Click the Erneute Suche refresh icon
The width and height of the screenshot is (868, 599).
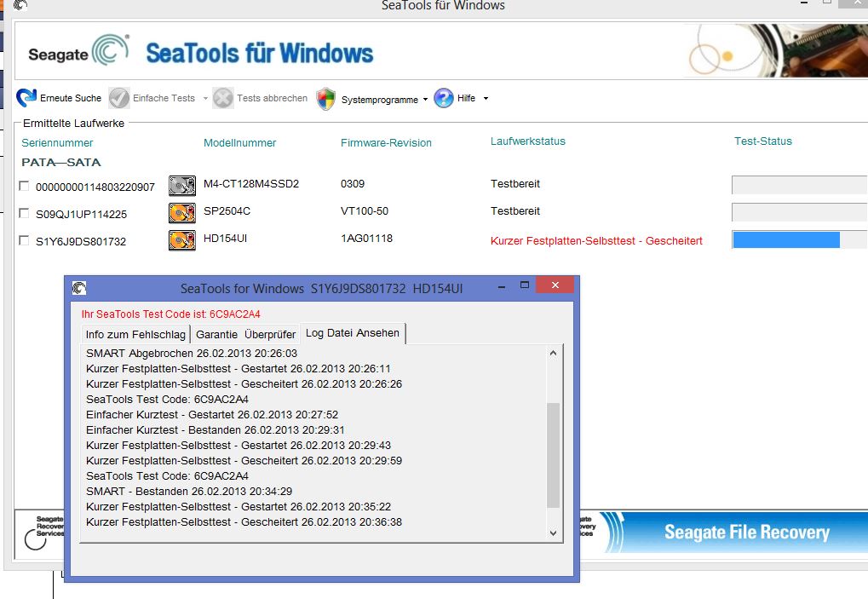click(x=26, y=98)
